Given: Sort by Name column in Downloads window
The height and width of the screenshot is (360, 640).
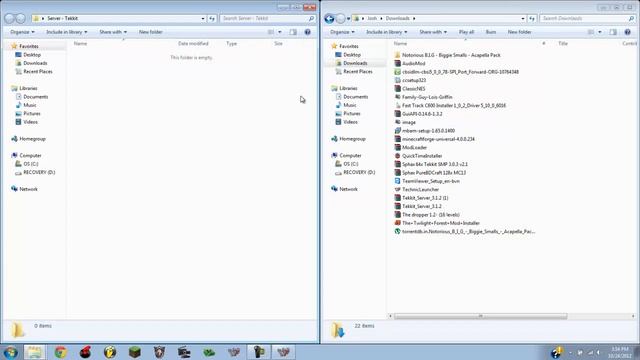Looking at the screenshot, I should pos(400,43).
